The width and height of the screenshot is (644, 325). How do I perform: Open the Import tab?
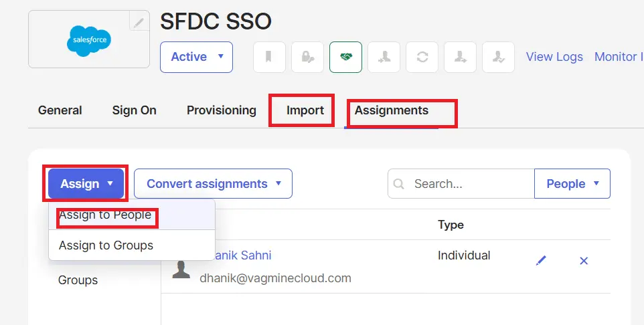click(x=305, y=110)
